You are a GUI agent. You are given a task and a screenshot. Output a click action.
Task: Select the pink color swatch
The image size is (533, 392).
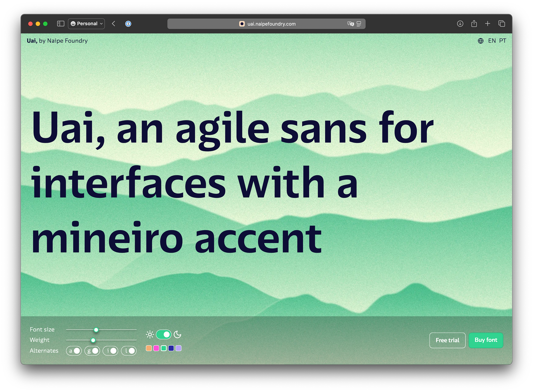click(156, 348)
